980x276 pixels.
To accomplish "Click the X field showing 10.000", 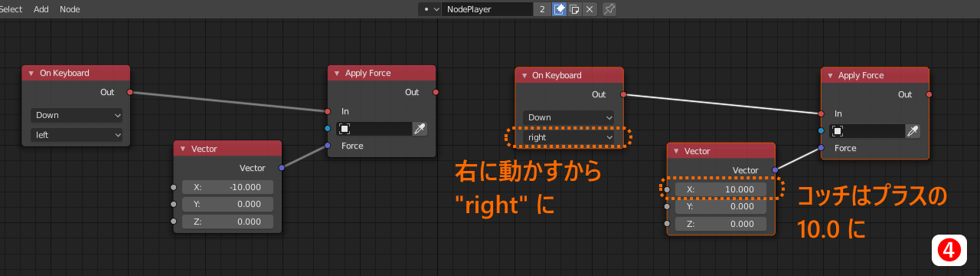I will (720, 189).
